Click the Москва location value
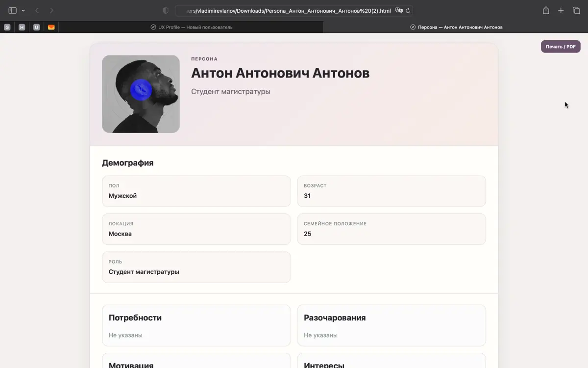 [x=120, y=234]
